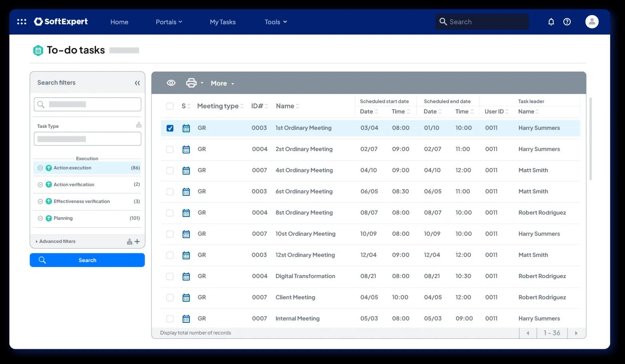Open the user profile avatar

(x=592, y=22)
